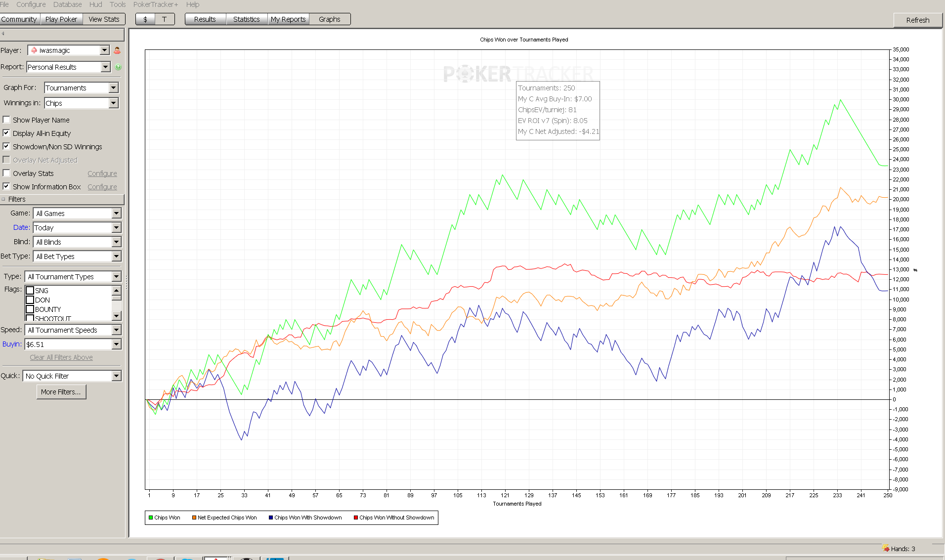Click the Clear All Filters Above link
This screenshot has height=560, width=945.
click(x=61, y=357)
